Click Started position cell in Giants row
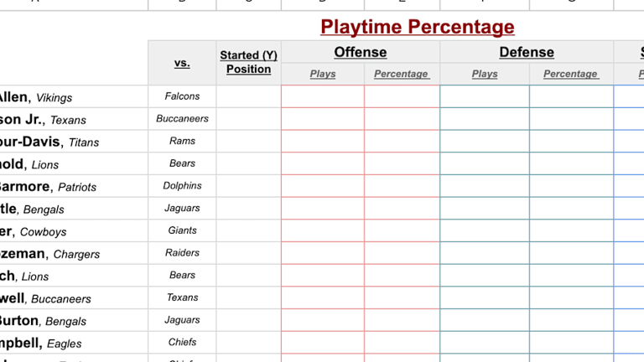644x362 pixels. 248,230
